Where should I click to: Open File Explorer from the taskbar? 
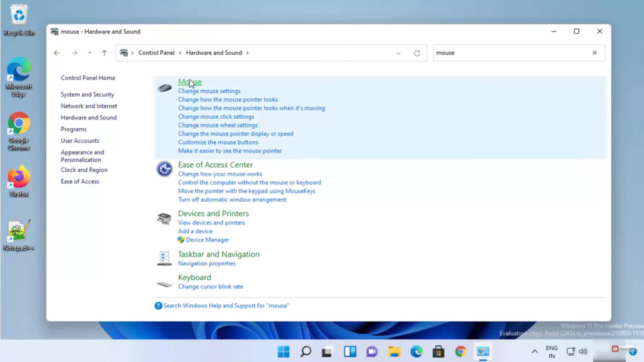[x=394, y=352]
